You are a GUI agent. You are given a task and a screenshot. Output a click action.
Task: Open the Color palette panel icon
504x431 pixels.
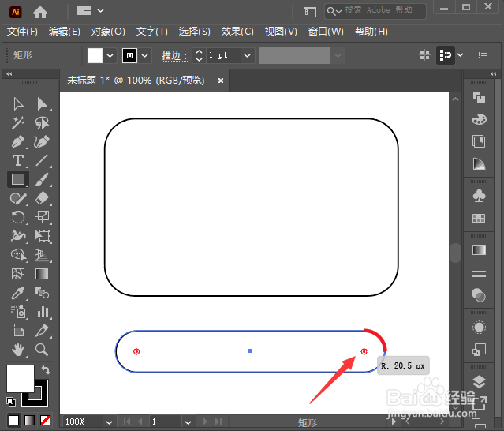coord(479,119)
